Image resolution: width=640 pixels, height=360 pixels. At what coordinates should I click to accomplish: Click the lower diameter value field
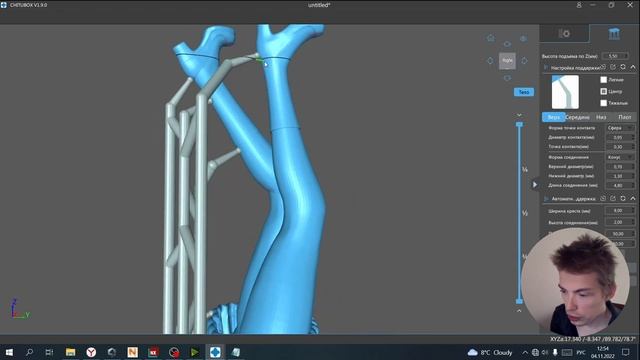pos(620,176)
